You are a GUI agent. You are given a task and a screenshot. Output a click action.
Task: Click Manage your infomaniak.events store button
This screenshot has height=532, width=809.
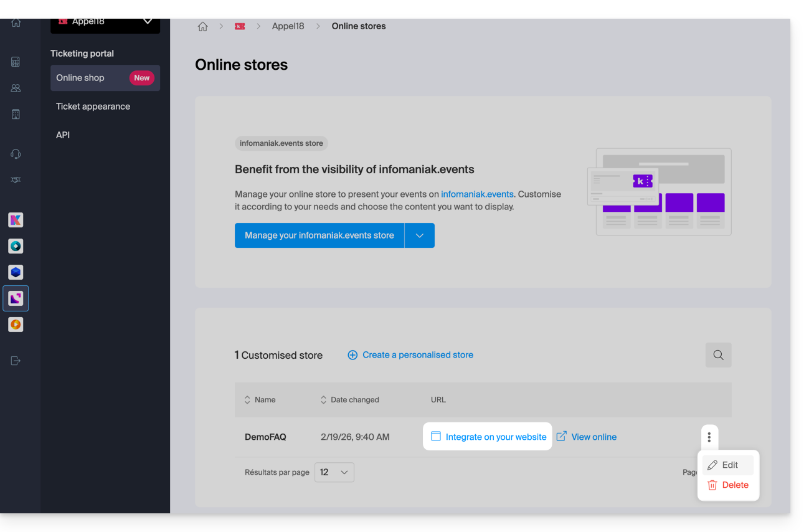pos(319,235)
